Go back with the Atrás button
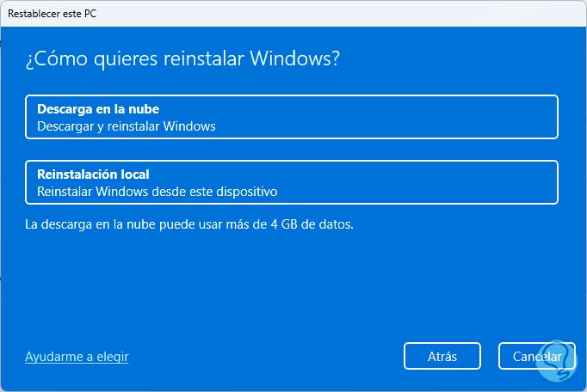 click(x=442, y=356)
